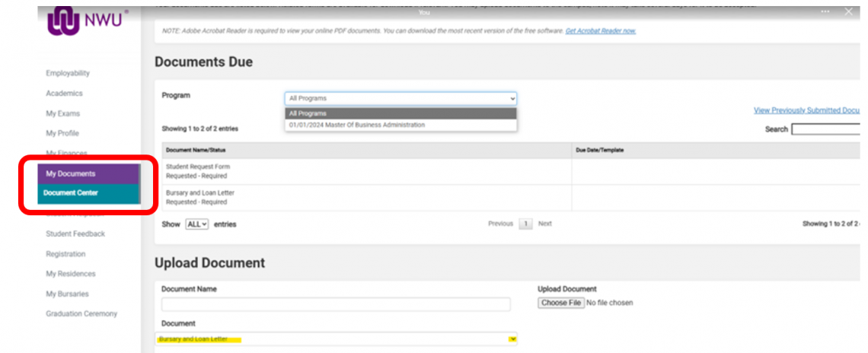Follow the Get Acrobat Reader now link
The width and height of the screenshot is (868, 353).
coord(601,31)
